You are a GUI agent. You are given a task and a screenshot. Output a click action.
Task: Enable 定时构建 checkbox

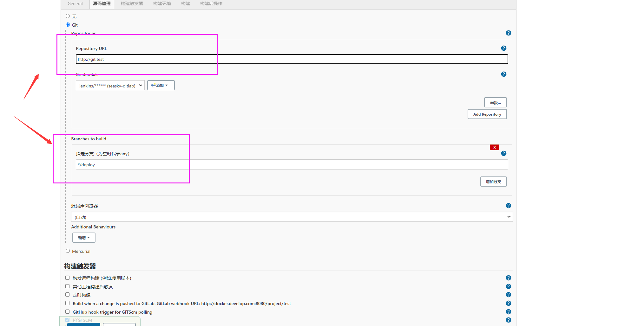(67, 294)
